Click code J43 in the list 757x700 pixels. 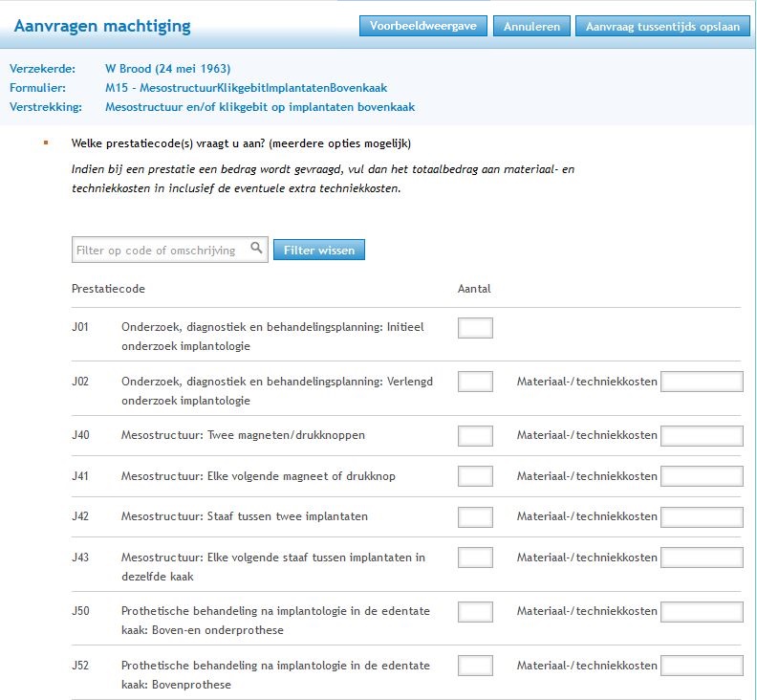tap(80, 557)
